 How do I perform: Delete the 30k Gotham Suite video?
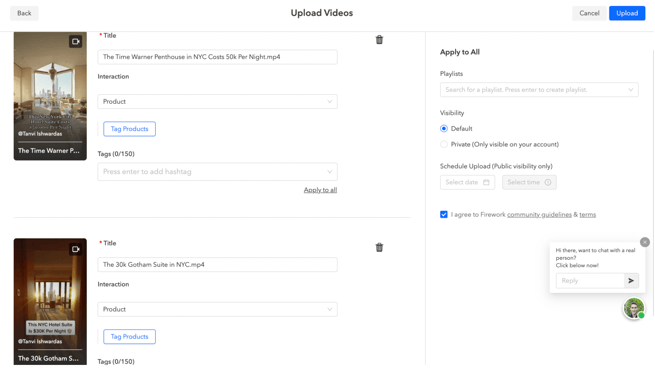[379, 247]
